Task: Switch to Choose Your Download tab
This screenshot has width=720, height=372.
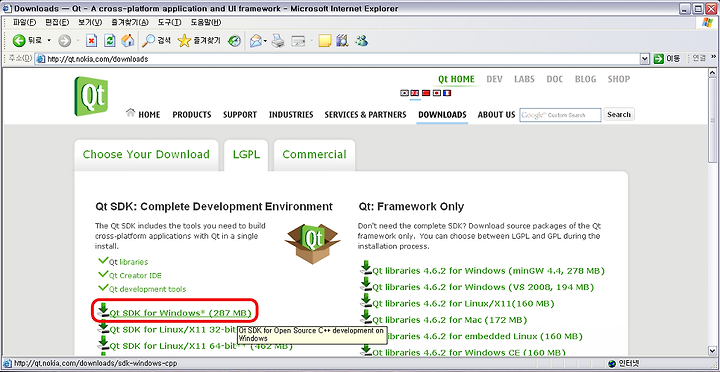Action: [146, 155]
